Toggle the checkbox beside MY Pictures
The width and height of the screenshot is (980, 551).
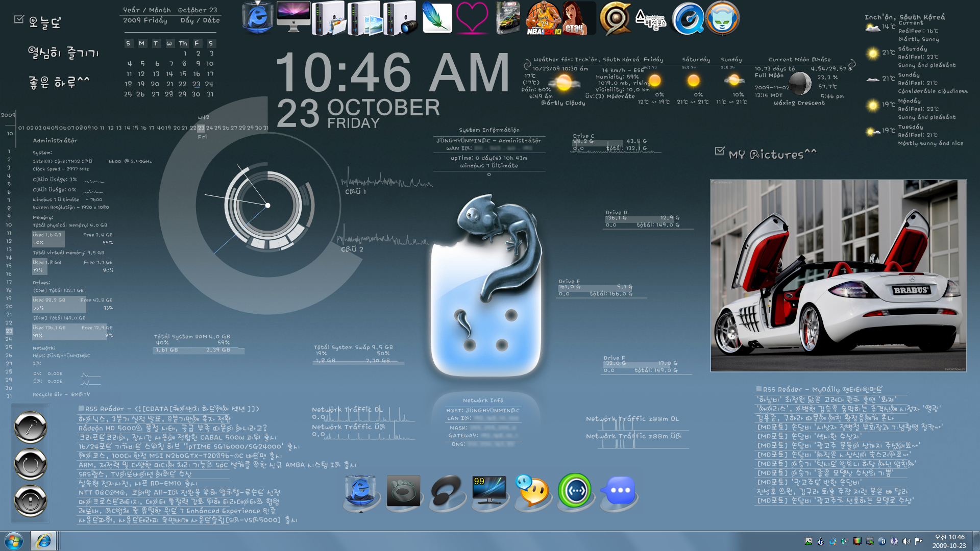(720, 151)
